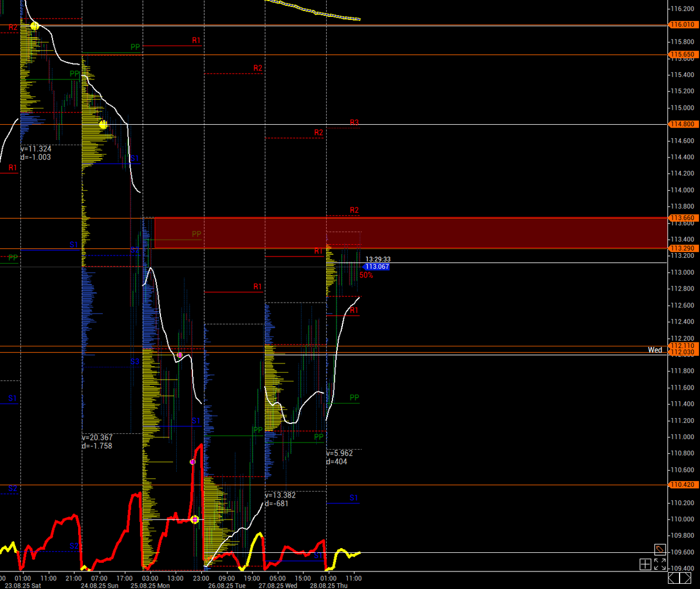
Task: Click the pink circle marker near 112.030
Action: [x=180, y=355]
